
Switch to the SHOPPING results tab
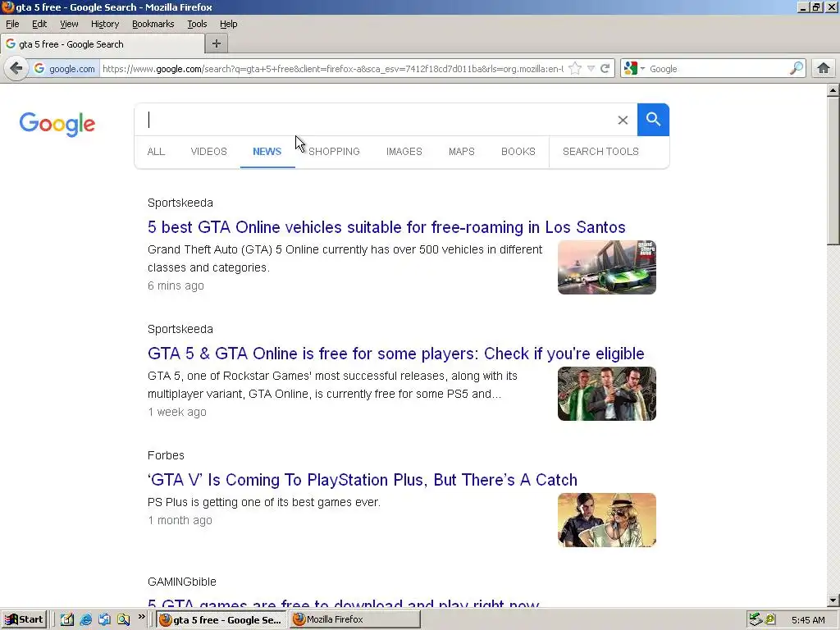click(334, 152)
